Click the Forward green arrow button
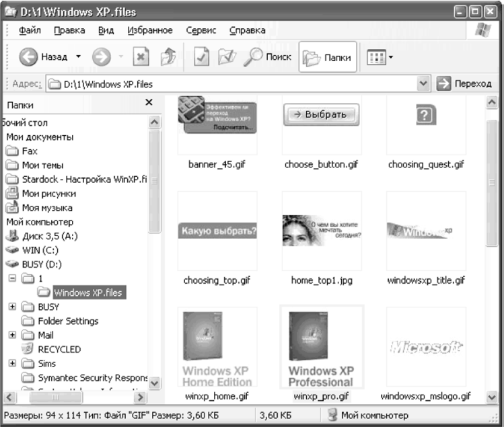The height and width of the screenshot is (427, 504). pos(101,57)
